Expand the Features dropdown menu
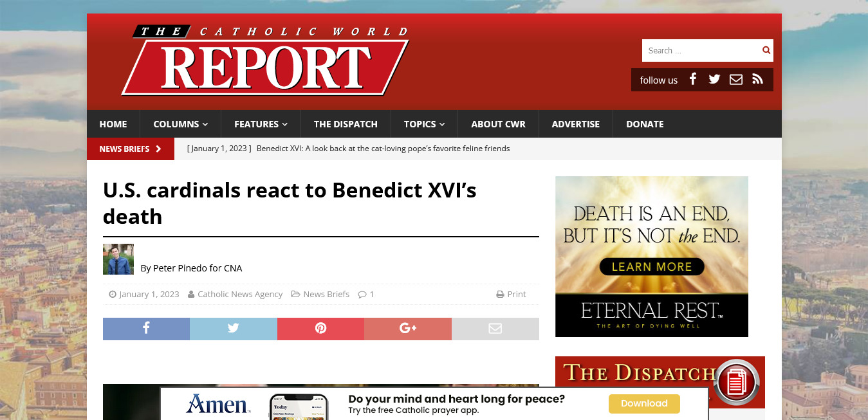868x420 pixels. pyautogui.click(x=261, y=124)
